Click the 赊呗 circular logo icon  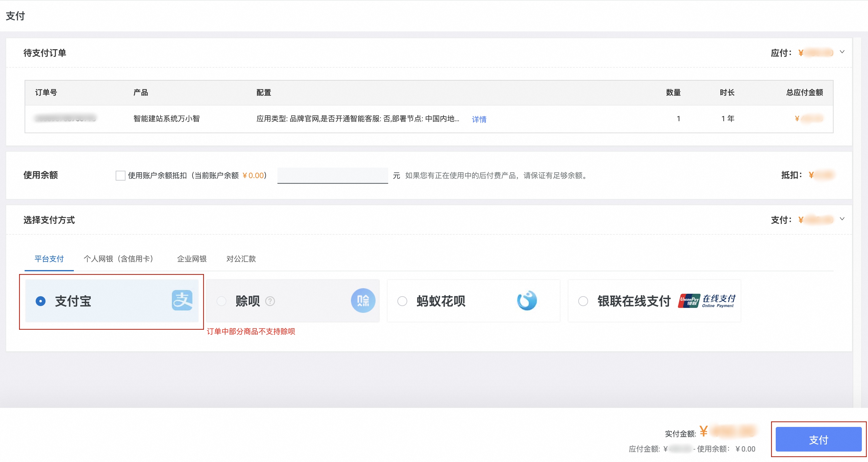tap(363, 300)
